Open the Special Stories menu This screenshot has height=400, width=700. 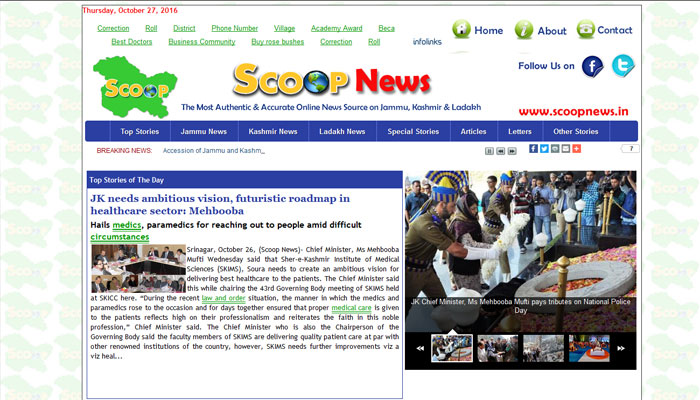click(x=413, y=131)
